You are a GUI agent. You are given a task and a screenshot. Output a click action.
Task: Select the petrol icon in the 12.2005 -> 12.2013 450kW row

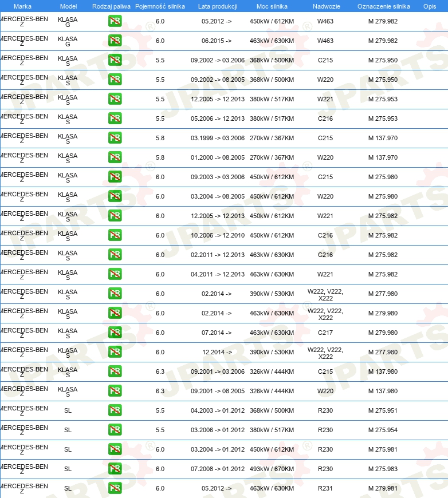[115, 216]
